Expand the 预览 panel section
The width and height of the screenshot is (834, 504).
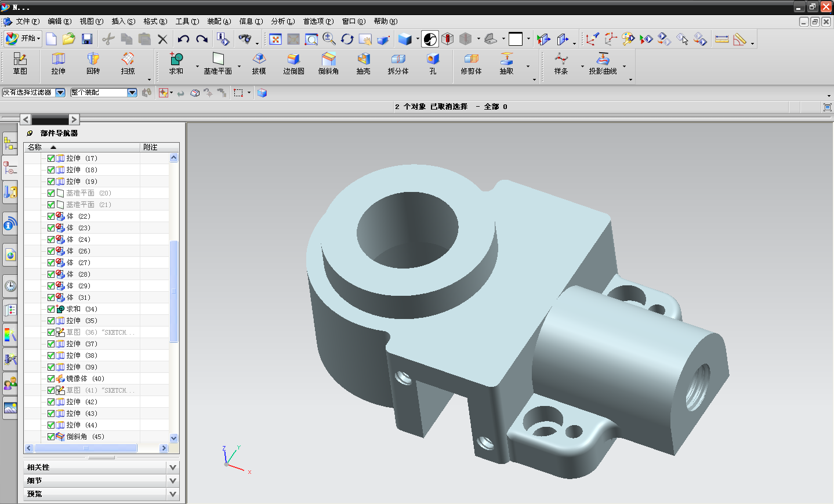click(173, 494)
